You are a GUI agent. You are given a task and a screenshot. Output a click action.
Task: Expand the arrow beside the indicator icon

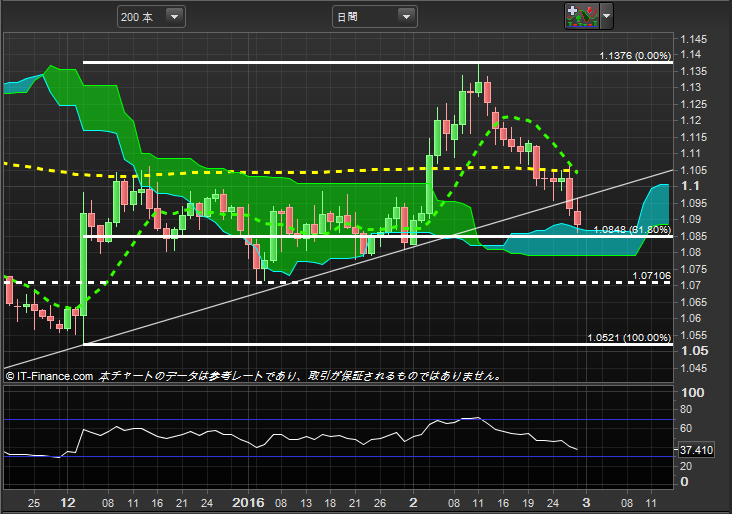pyautogui.click(x=606, y=16)
